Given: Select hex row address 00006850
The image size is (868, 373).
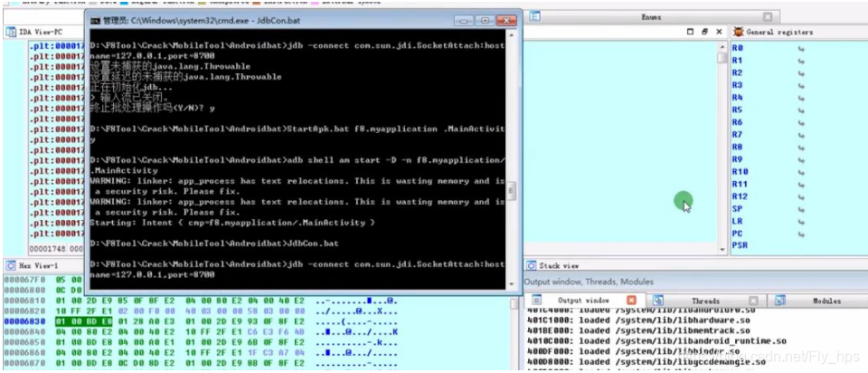Looking at the screenshot, I should click(24, 342).
